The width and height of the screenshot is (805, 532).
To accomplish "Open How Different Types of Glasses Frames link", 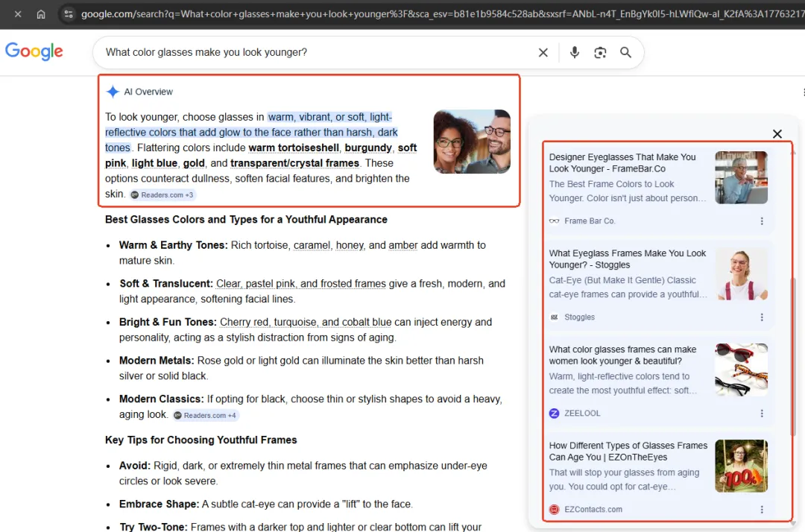I will tap(628, 452).
